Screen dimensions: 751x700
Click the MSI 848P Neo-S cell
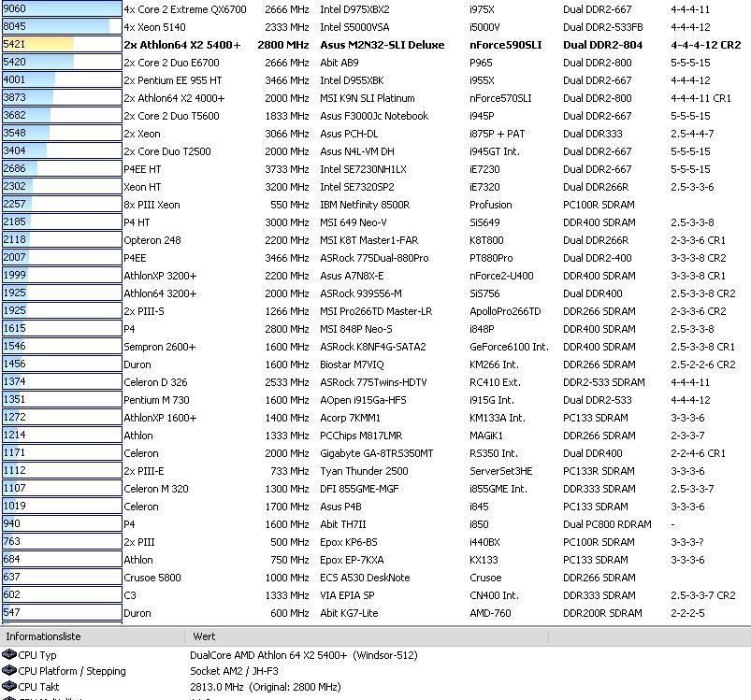point(356,329)
